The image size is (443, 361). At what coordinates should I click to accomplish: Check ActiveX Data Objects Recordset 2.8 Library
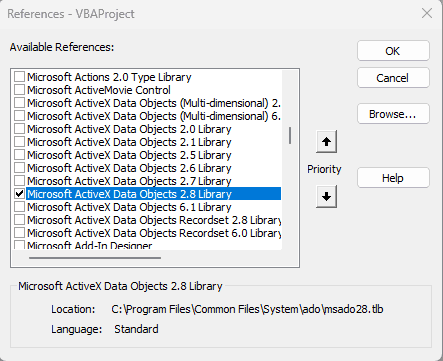(19, 220)
